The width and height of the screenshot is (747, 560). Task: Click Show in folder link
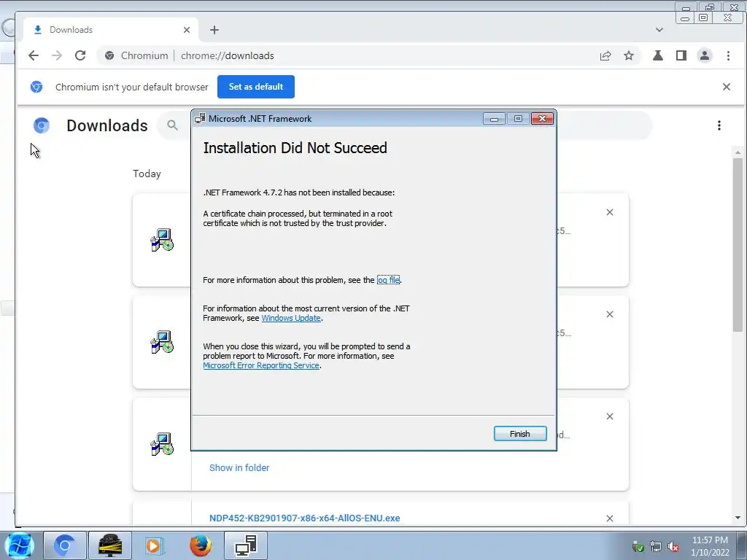tap(239, 467)
